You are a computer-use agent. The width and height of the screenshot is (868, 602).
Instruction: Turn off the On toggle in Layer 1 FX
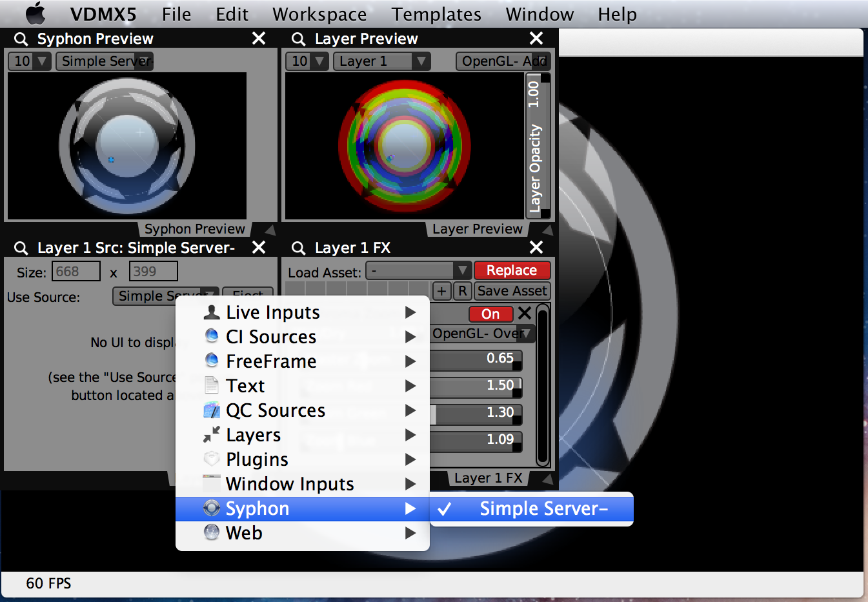[x=490, y=314]
